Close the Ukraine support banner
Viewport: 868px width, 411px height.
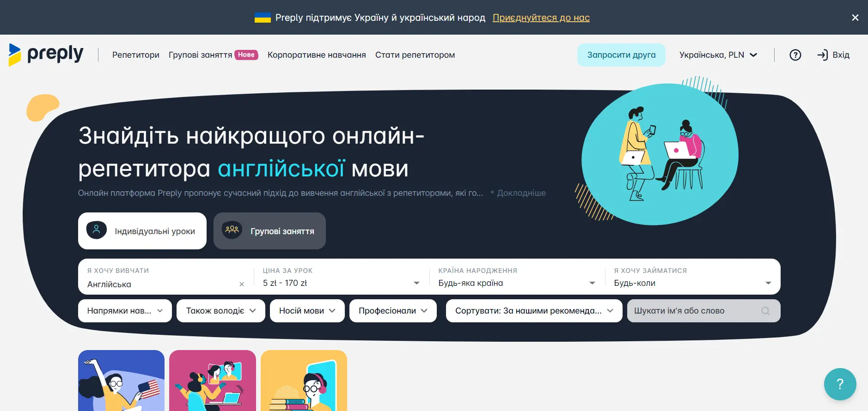point(855,18)
